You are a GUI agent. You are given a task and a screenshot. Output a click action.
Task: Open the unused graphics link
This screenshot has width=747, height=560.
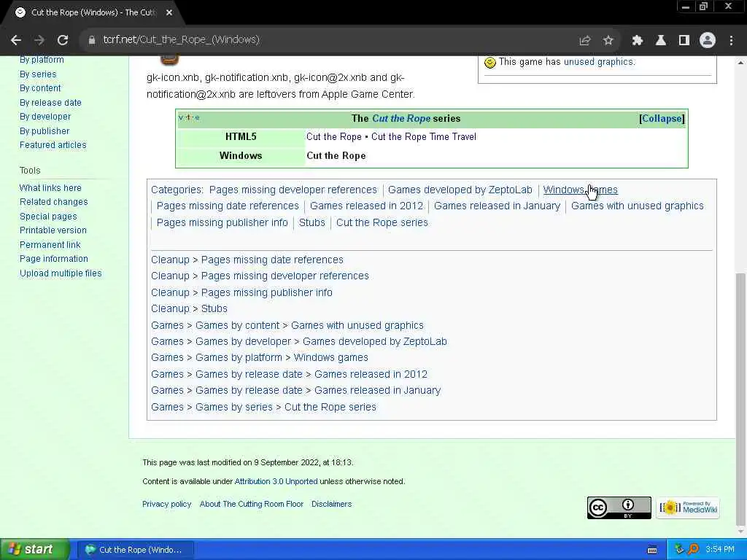pyautogui.click(x=598, y=62)
